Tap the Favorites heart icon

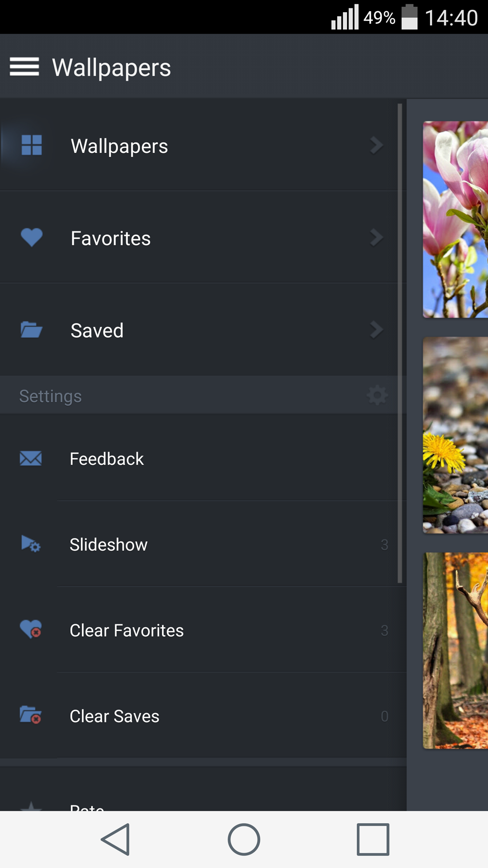coord(32,237)
